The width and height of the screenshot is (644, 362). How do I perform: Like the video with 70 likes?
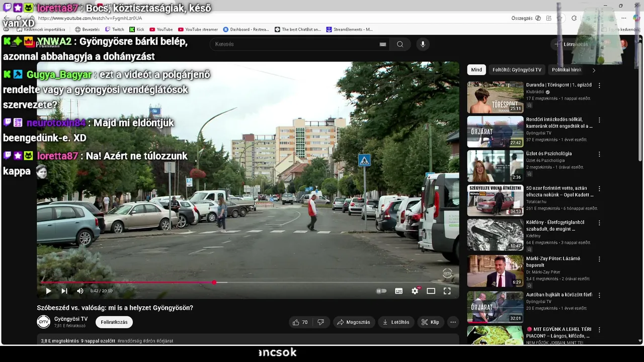[300, 322]
